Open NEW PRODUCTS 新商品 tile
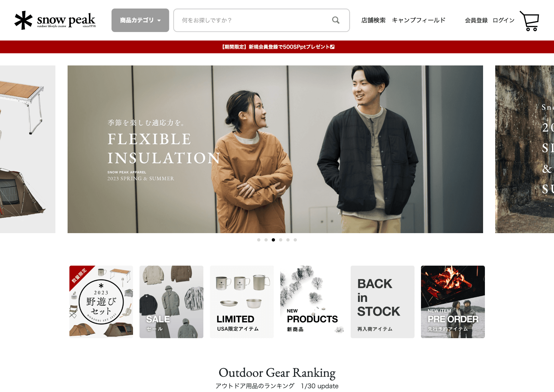 pyautogui.click(x=312, y=302)
